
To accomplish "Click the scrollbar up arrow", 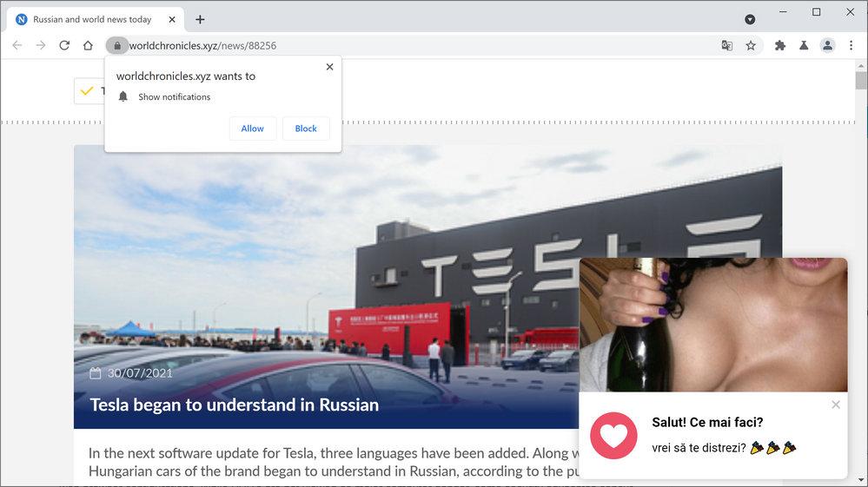I will (861, 66).
